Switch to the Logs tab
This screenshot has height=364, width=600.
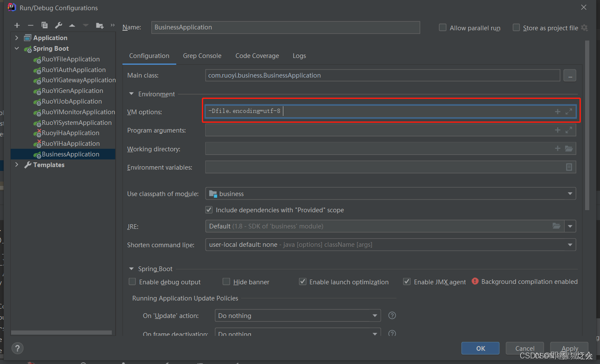299,56
